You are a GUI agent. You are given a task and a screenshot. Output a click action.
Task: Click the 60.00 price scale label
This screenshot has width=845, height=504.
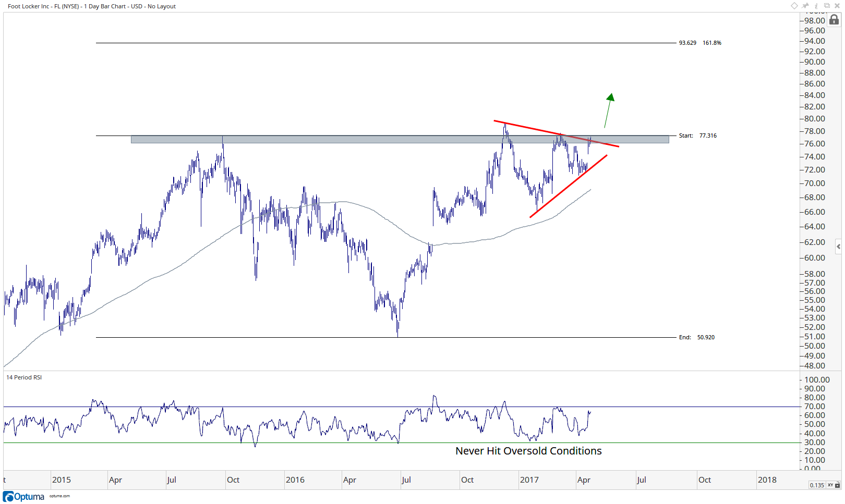[x=814, y=257]
